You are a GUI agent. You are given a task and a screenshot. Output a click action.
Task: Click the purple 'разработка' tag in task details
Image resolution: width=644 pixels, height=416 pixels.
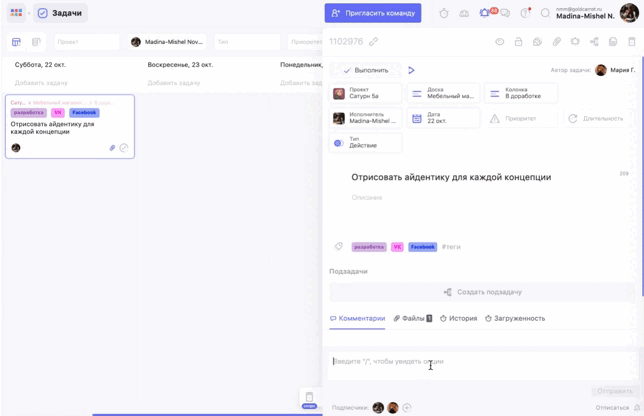tap(369, 246)
